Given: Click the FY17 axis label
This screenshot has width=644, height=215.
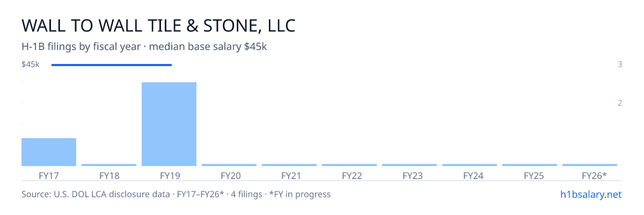Looking at the screenshot, I should coord(49,175).
